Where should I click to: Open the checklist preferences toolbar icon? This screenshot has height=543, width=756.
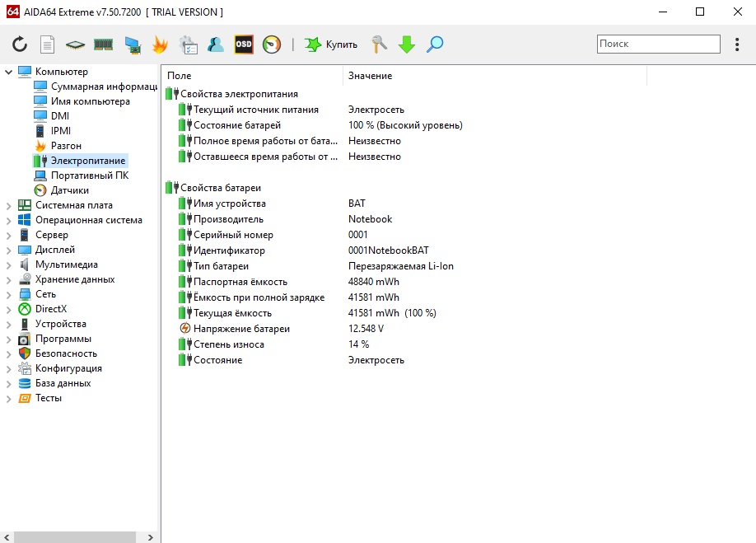[x=188, y=44]
